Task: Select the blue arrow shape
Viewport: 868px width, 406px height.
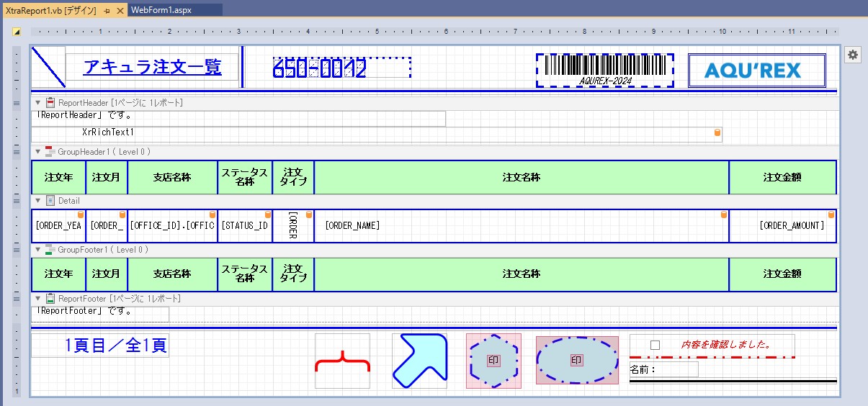Action: click(419, 361)
